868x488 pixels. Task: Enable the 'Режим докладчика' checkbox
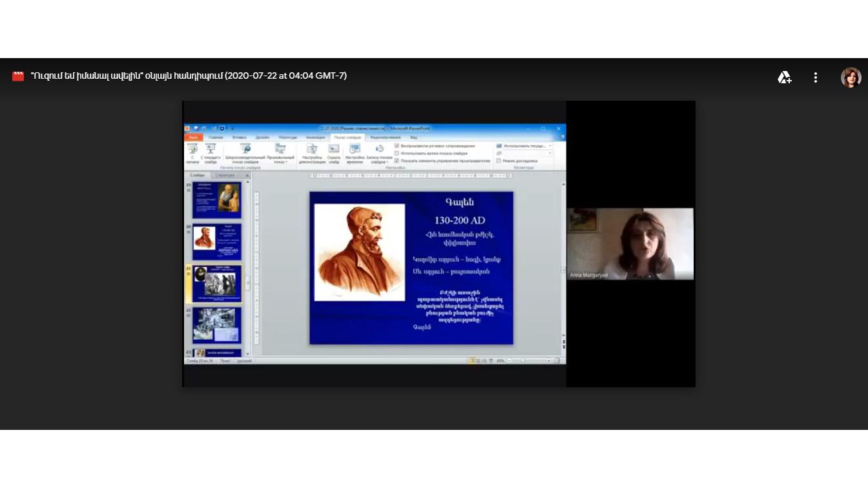point(499,161)
